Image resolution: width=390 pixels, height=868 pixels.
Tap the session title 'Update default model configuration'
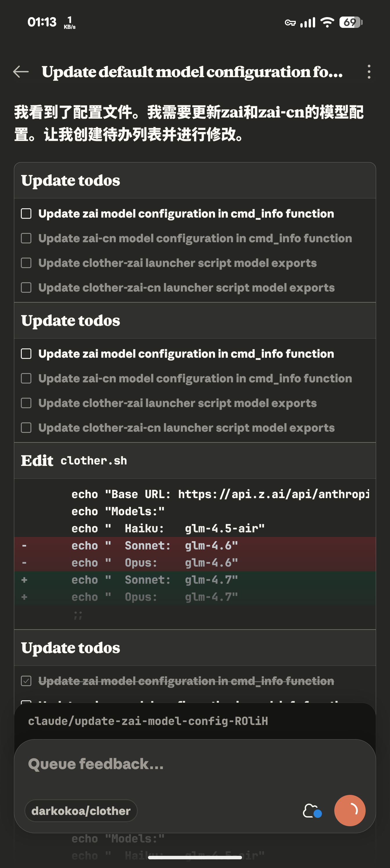tap(192, 72)
